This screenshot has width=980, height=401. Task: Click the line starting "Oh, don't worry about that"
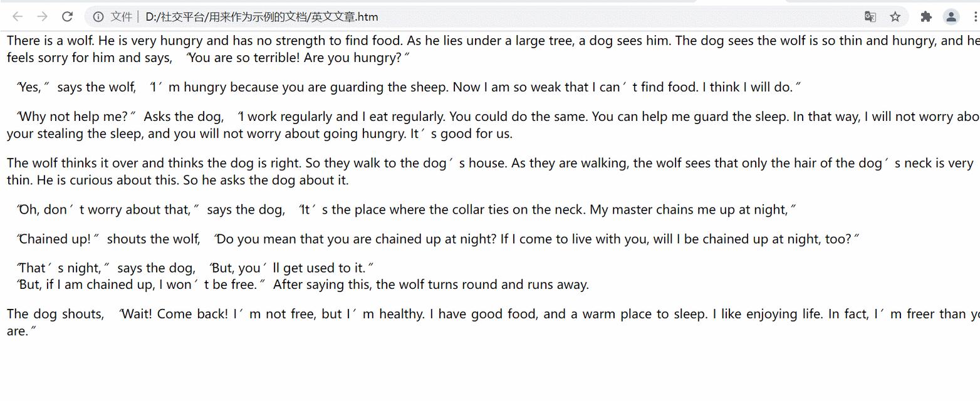[407, 209]
